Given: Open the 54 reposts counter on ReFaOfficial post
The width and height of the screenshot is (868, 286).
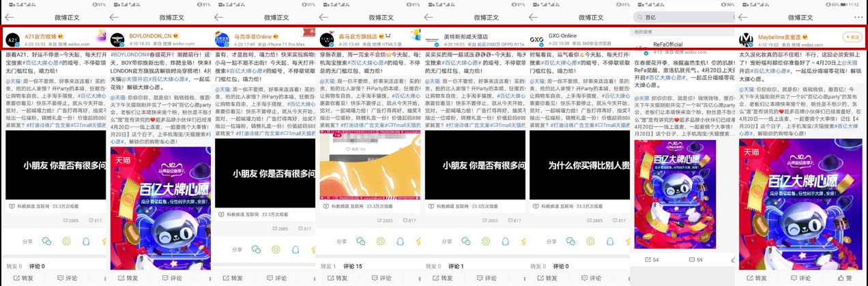Looking at the screenshot, I should pyautogui.click(x=652, y=260).
